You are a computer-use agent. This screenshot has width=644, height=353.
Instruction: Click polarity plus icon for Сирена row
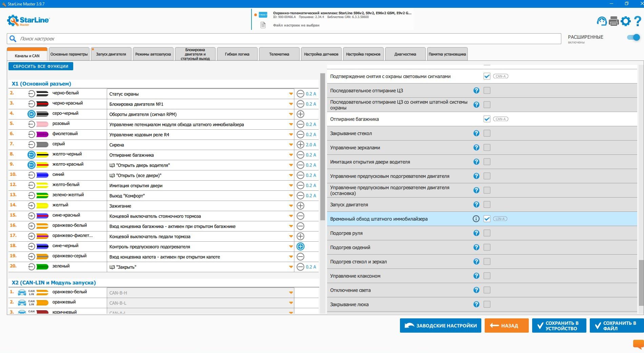(300, 145)
